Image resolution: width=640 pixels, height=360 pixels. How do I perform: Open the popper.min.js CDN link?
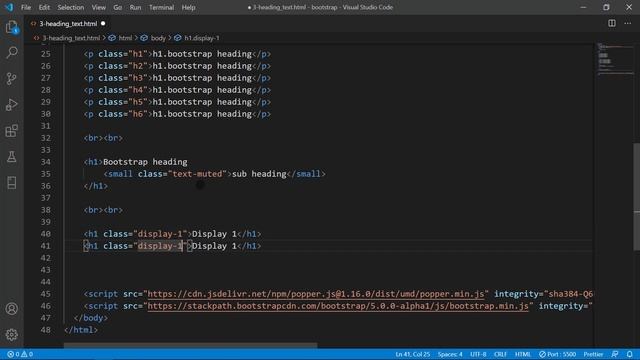[316, 294]
